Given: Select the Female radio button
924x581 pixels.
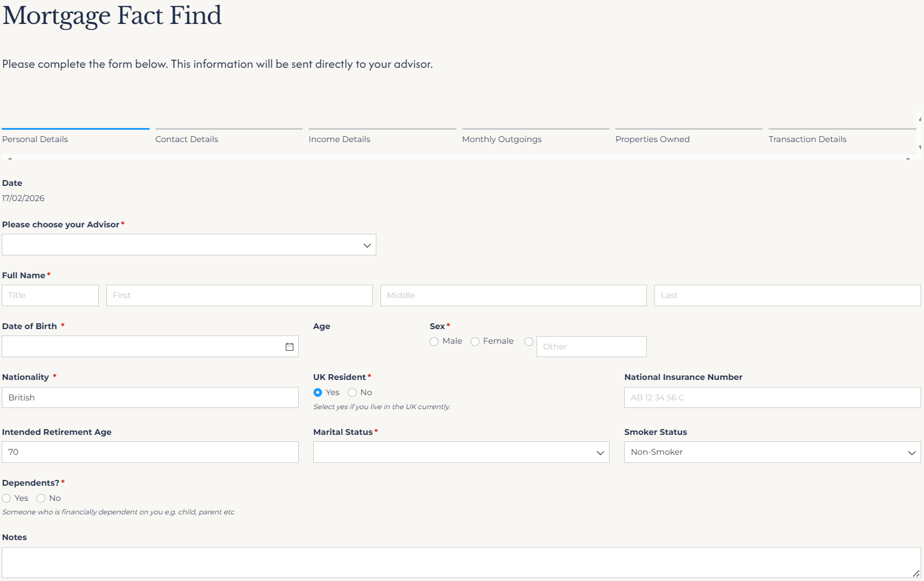Looking at the screenshot, I should (x=475, y=341).
